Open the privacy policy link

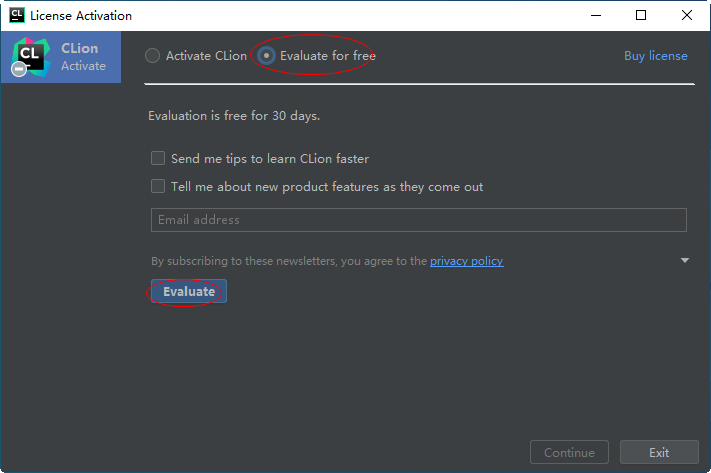(x=466, y=261)
